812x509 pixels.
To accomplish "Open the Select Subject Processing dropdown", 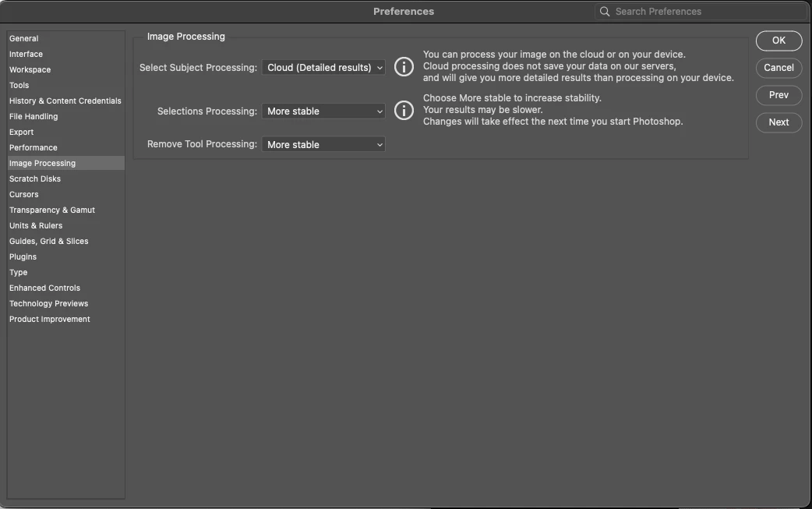I will pyautogui.click(x=323, y=67).
